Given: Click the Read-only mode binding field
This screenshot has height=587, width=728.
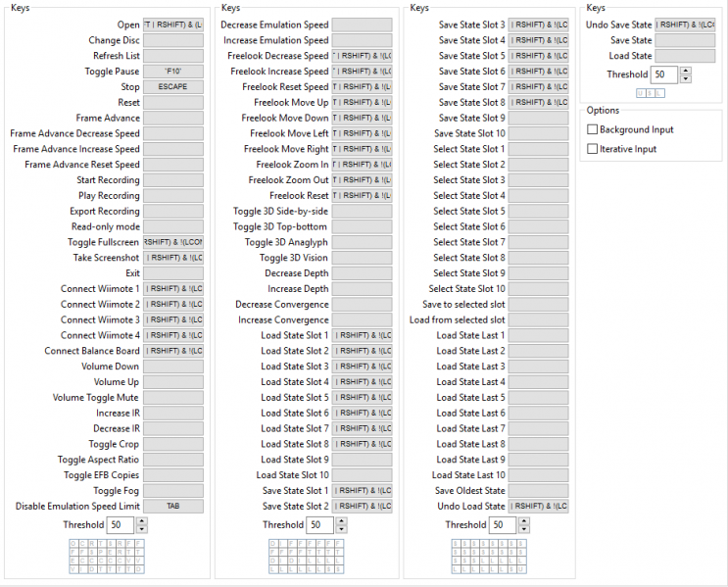Looking at the screenshot, I should [x=173, y=226].
